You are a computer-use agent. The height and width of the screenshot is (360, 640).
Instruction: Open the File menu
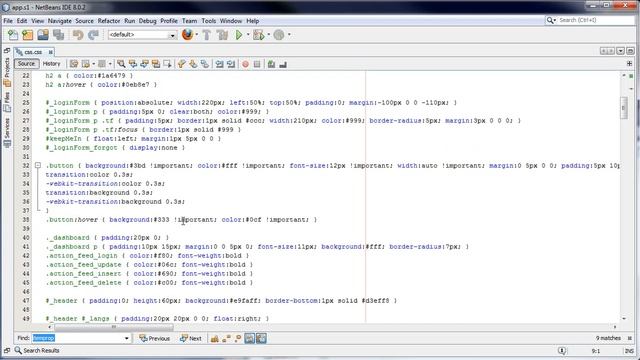[8, 21]
